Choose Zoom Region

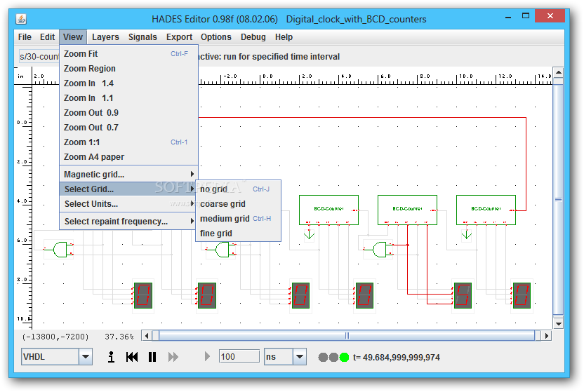(x=129, y=69)
